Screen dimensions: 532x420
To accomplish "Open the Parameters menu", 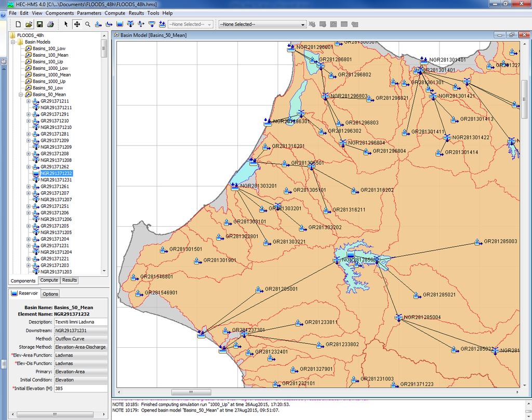I will click(x=89, y=13).
